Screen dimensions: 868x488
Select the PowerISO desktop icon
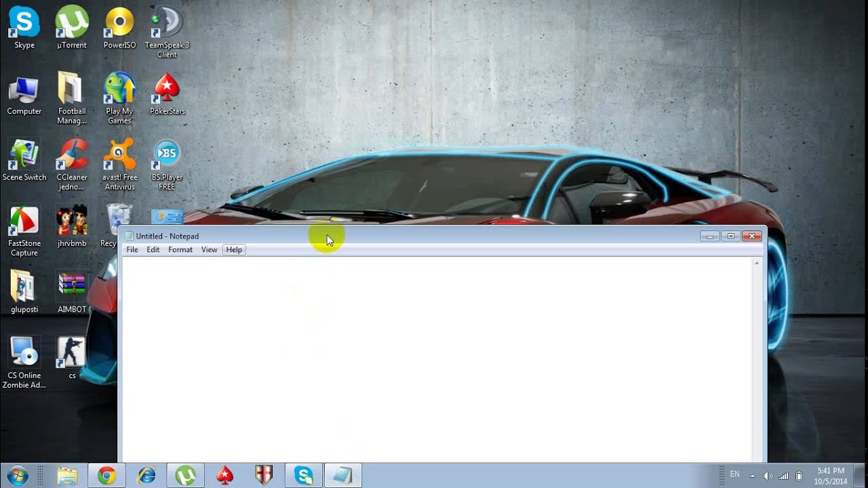[119, 27]
